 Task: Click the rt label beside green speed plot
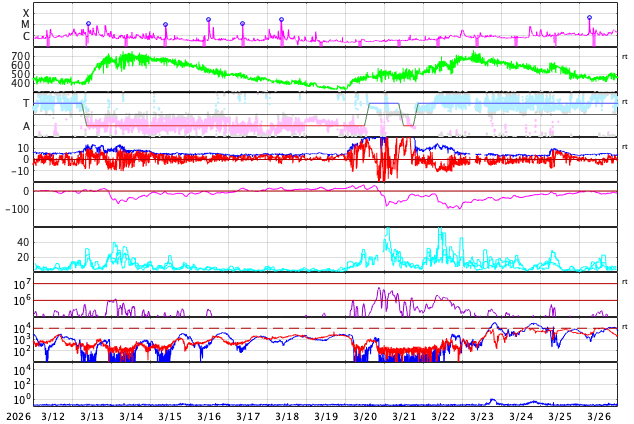(624, 57)
